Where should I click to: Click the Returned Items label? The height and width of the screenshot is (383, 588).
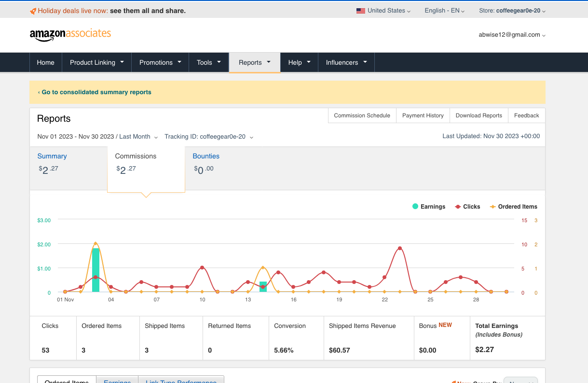coord(230,326)
